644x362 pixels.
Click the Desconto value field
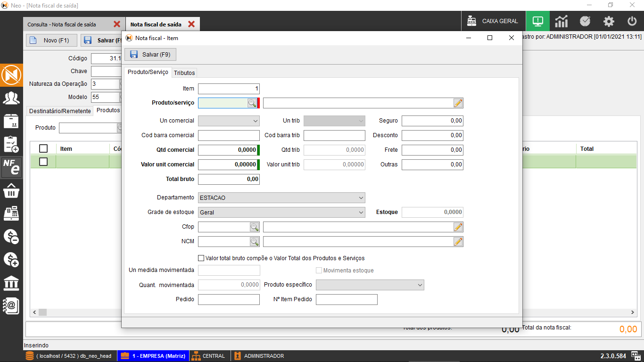click(x=432, y=135)
